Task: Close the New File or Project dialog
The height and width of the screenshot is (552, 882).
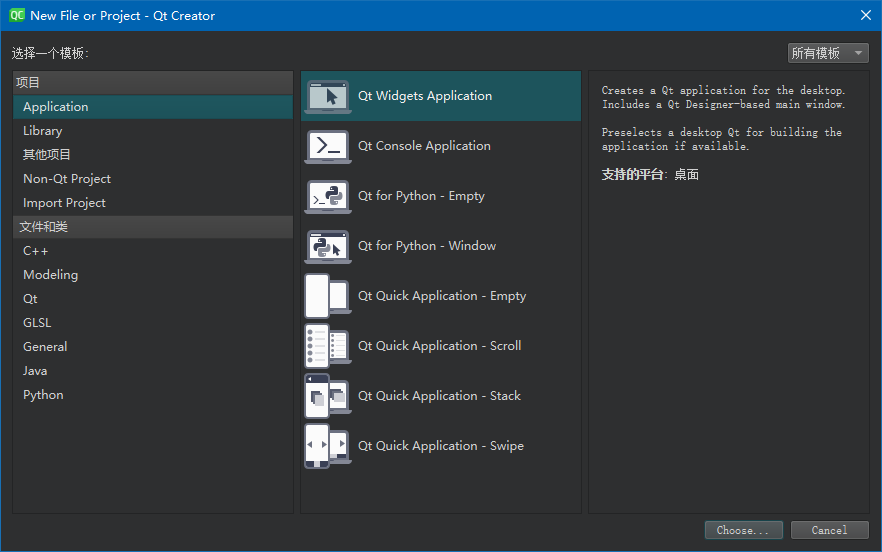Action: pos(866,15)
